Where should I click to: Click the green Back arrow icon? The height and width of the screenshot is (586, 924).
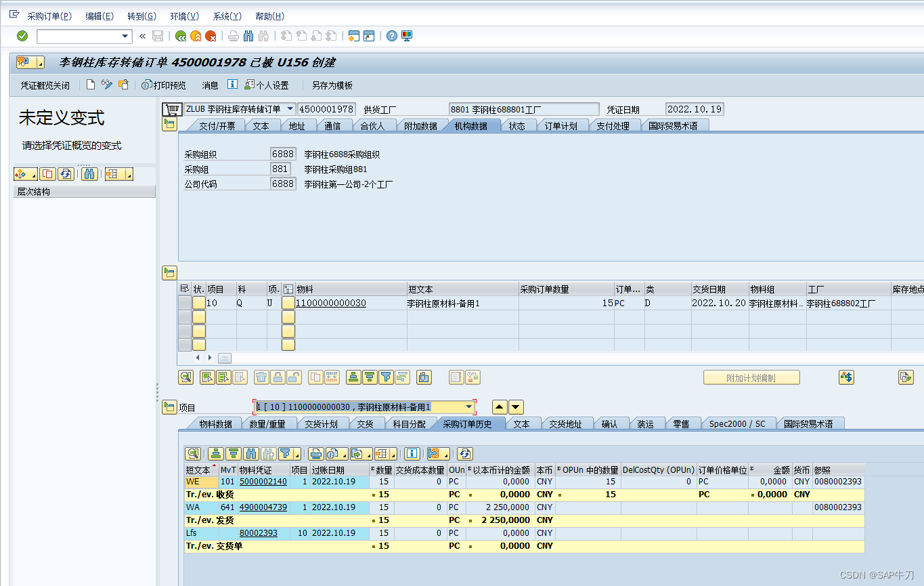click(x=181, y=36)
